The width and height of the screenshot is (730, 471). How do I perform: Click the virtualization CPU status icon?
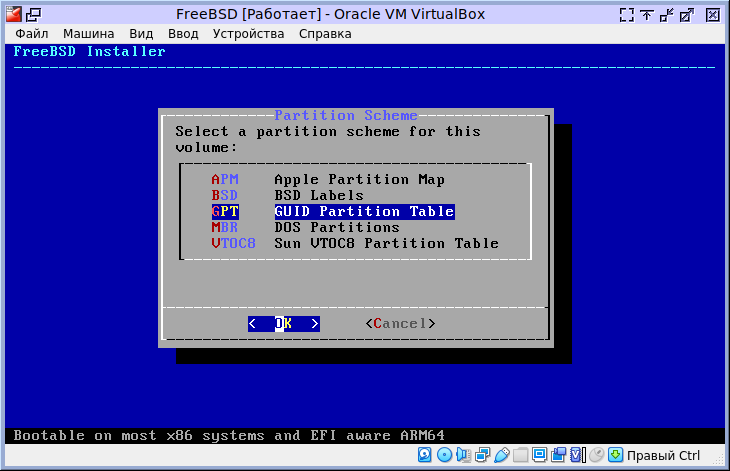(x=577, y=455)
